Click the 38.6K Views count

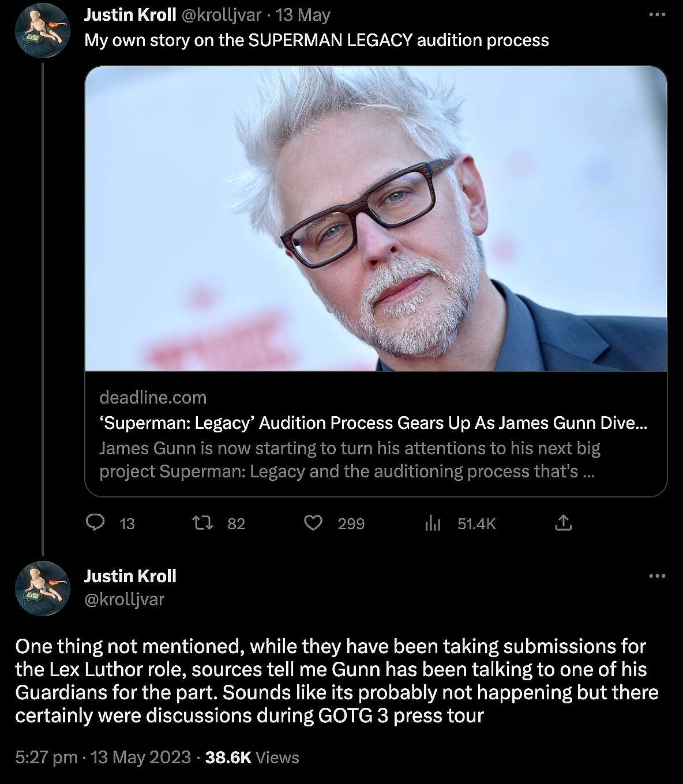(x=252, y=757)
